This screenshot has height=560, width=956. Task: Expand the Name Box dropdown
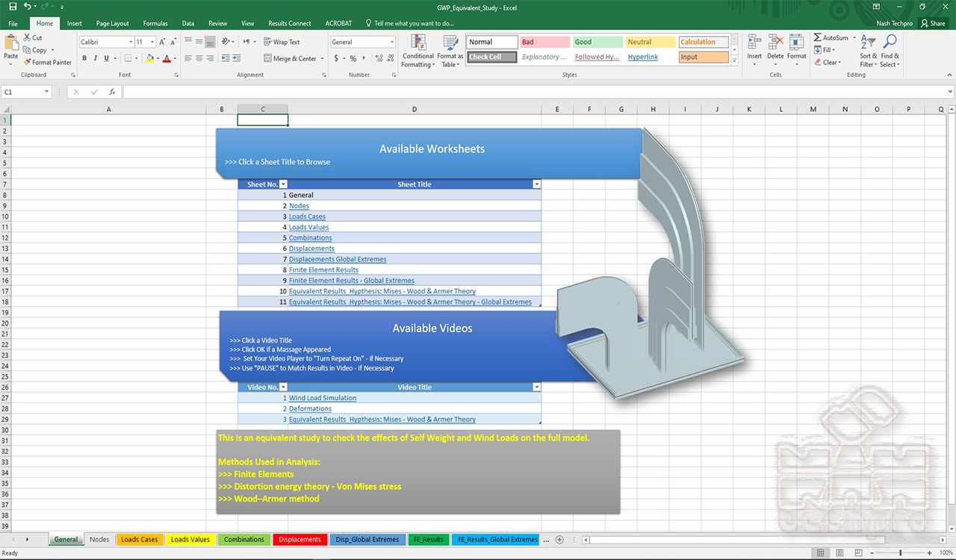pyautogui.click(x=46, y=92)
